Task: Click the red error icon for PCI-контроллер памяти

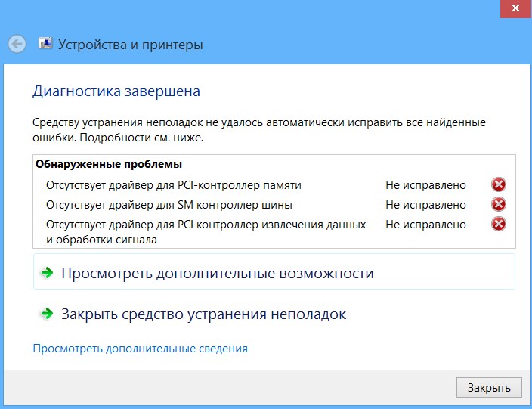Action: pos(499,185)
